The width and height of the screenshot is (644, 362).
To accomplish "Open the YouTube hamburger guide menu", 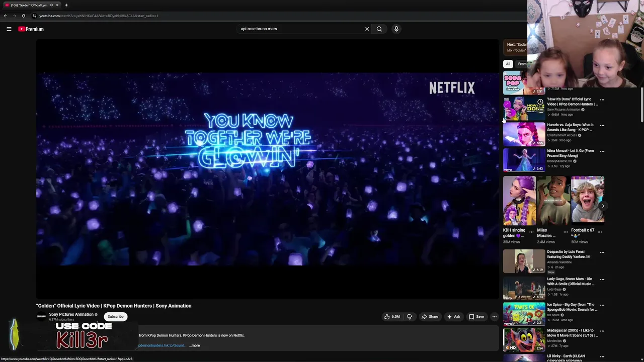I will [x=9, y=29].
